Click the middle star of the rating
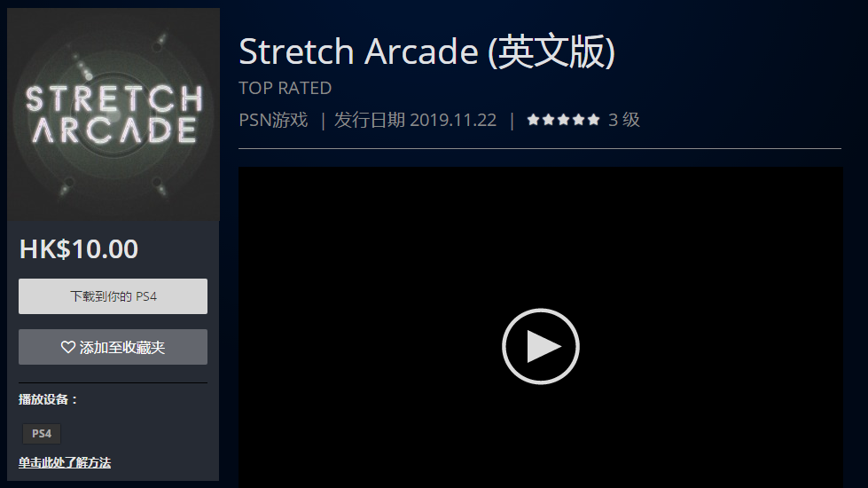This screenshot has width=868, height=488. 564,120
